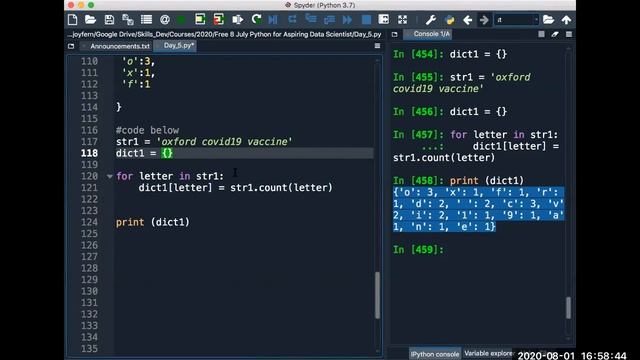Open the Variable explorer tab
This screenshot has width=640, height=360.
tap(488, 353)
